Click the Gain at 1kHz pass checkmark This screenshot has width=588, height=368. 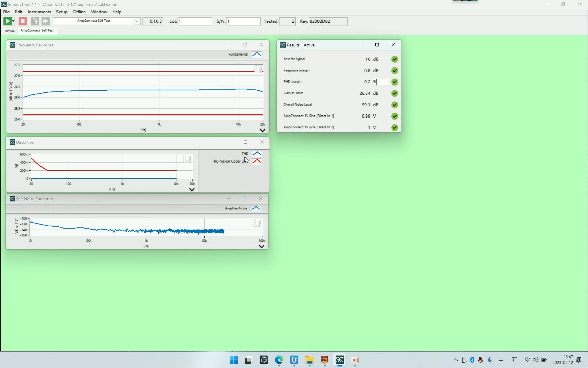point(394,93)
